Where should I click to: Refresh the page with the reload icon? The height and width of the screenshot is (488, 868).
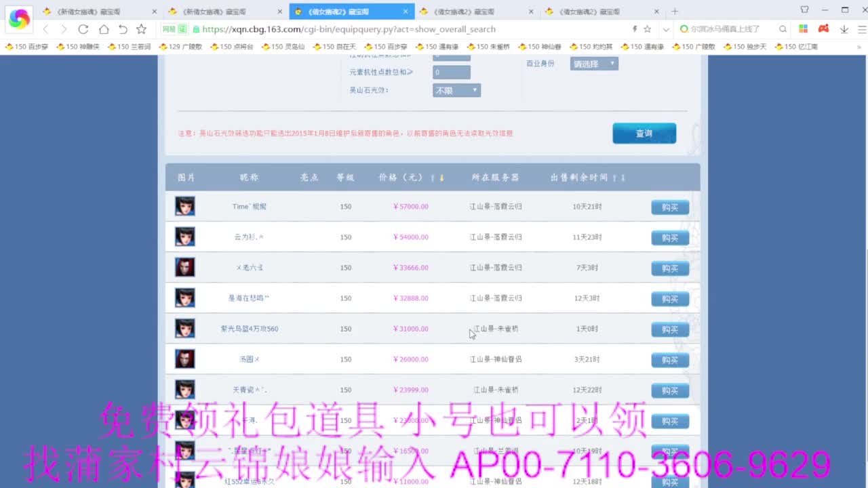click(x=83, y=29)
